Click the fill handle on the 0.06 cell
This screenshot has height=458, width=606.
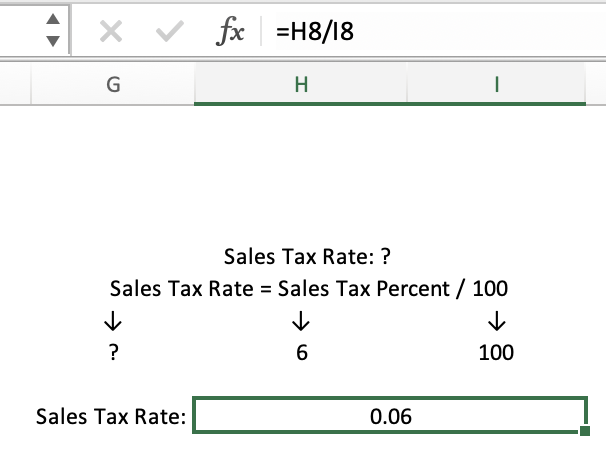(585, 432)
